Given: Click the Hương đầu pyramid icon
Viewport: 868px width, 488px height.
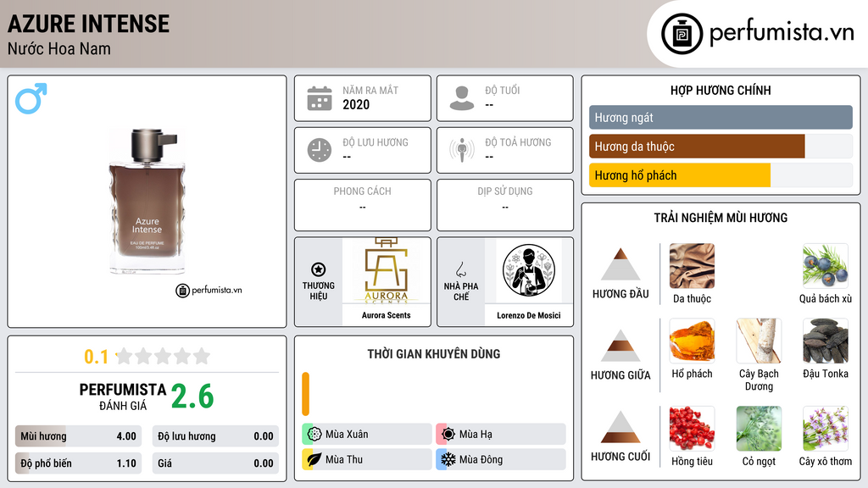Looking at the screenshot, I should [620, 264].
